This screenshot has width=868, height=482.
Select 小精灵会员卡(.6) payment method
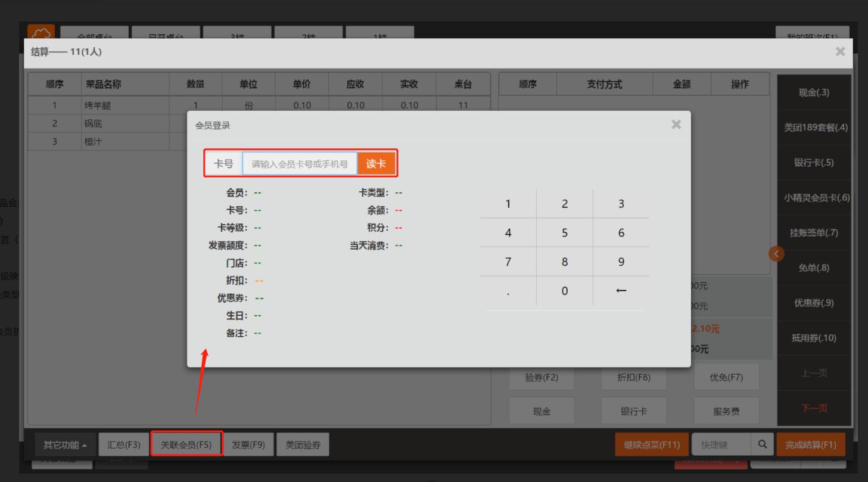tap(814, 198)
